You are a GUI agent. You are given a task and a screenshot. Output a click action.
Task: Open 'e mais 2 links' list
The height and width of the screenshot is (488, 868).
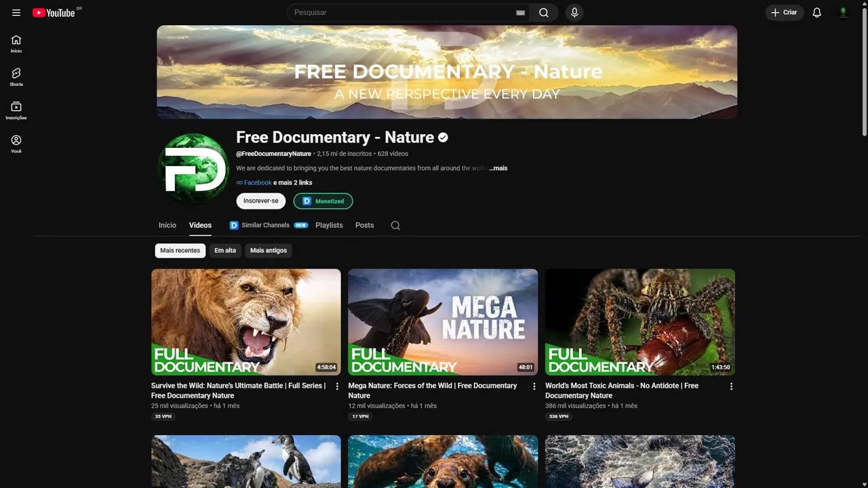tap(293, 182)
